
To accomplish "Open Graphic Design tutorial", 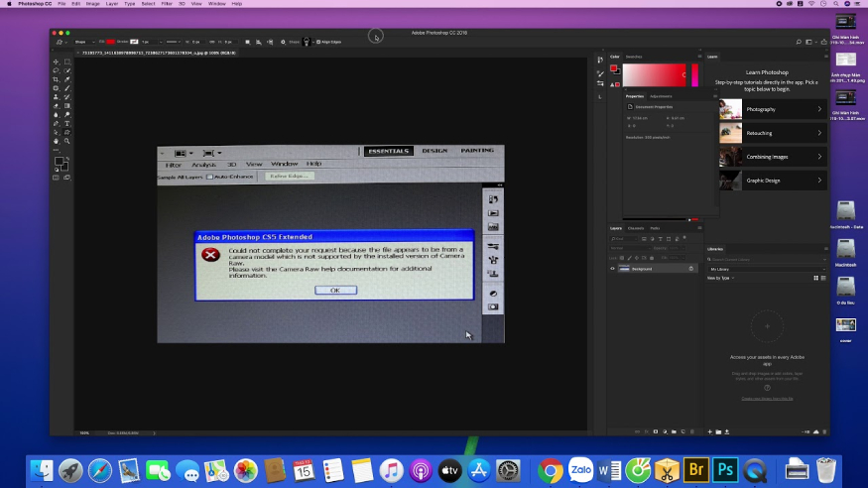I will pyautogui.click(x=773, y=181).
